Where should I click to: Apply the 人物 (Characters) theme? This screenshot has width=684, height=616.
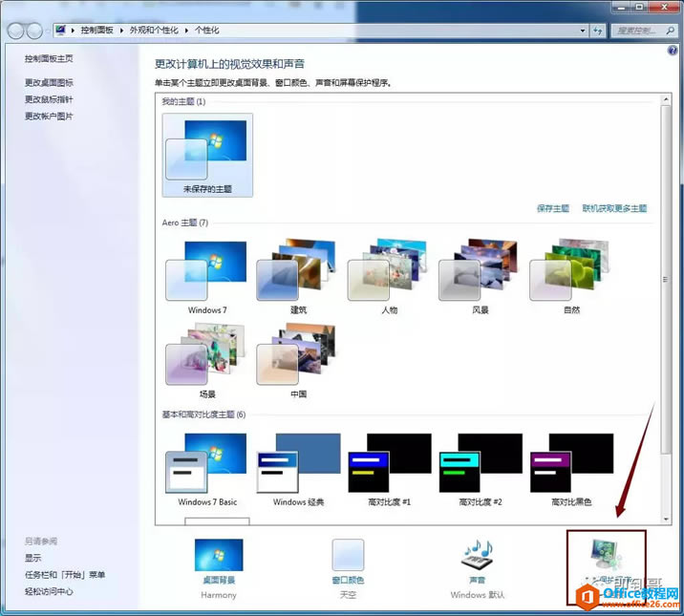click(389, 277)
